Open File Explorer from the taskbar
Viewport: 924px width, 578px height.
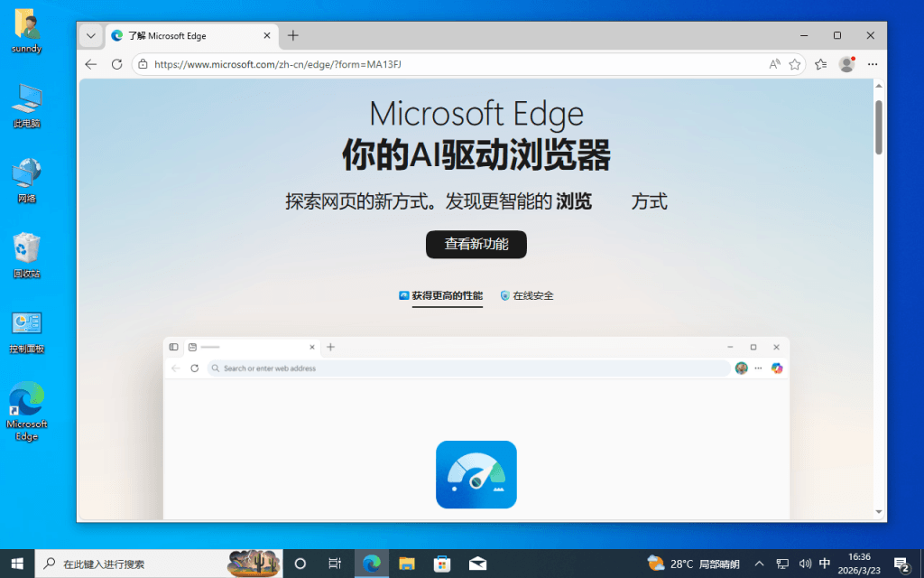407,564
